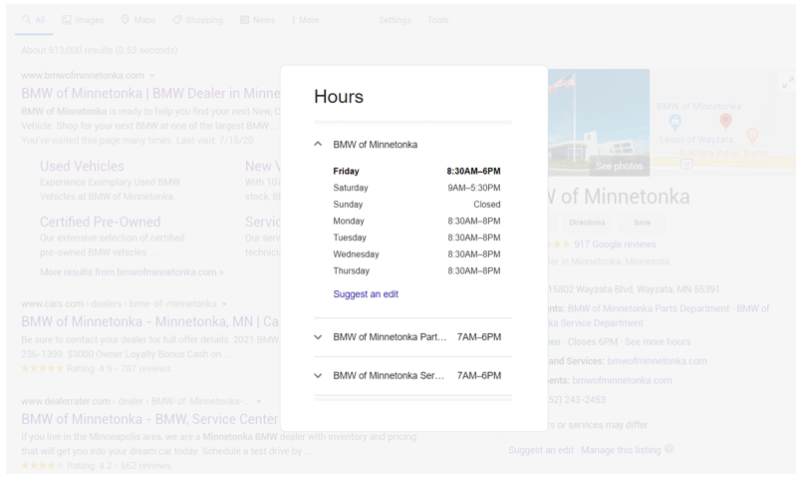The width and height of the screenshot is (804, 480).
Task: Click the BMW of Minnetonka map pin
Action: point(726,121)
